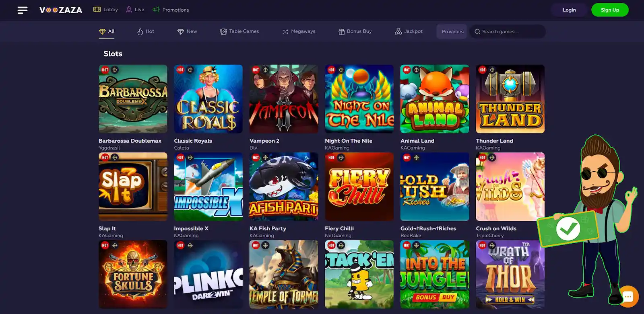
Task: Click the Animal Land game title
Action: [417, 141]
